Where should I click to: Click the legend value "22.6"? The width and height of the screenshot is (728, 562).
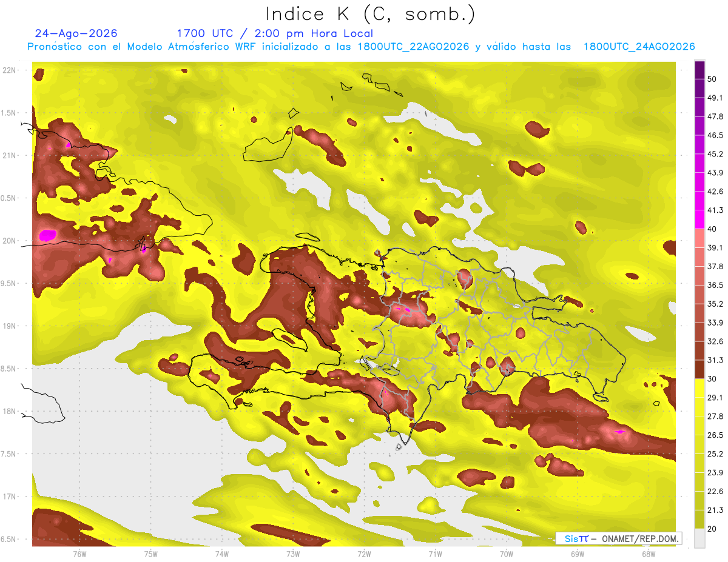(715, 492)
